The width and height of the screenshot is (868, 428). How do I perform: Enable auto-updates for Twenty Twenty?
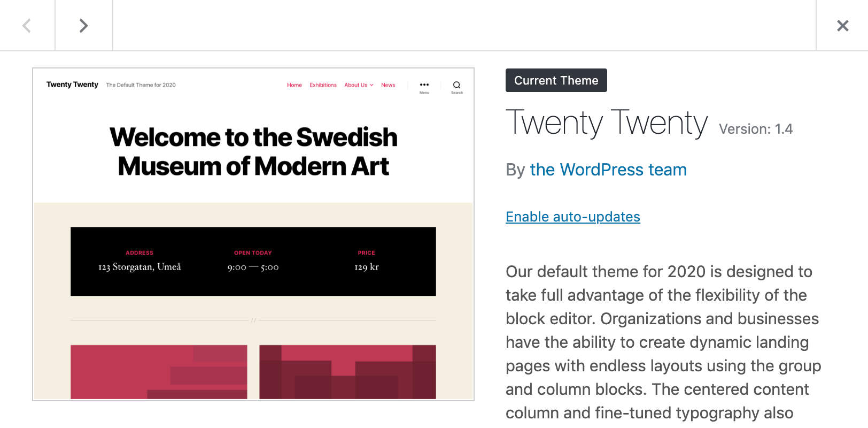click(572, 217)
